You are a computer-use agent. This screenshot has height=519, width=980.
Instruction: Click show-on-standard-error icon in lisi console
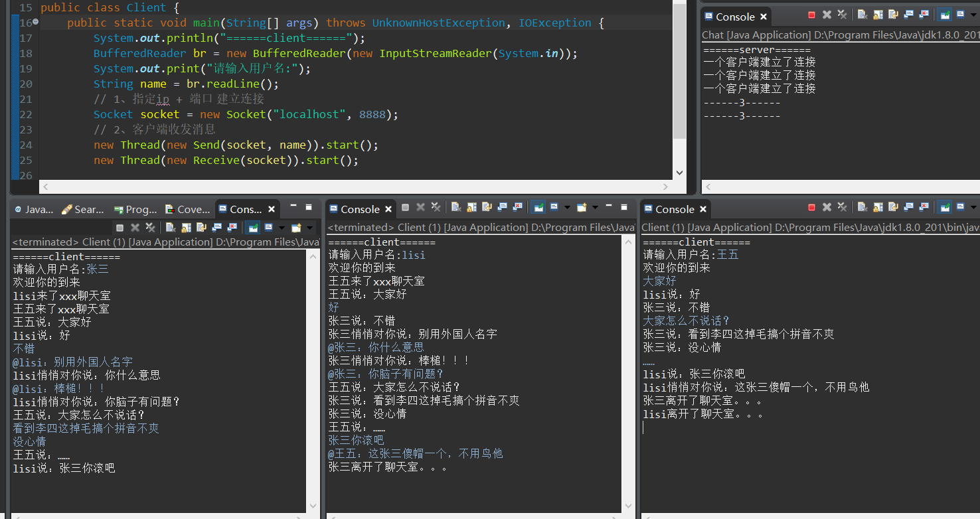pyautogui.click(x=518, y=208)
